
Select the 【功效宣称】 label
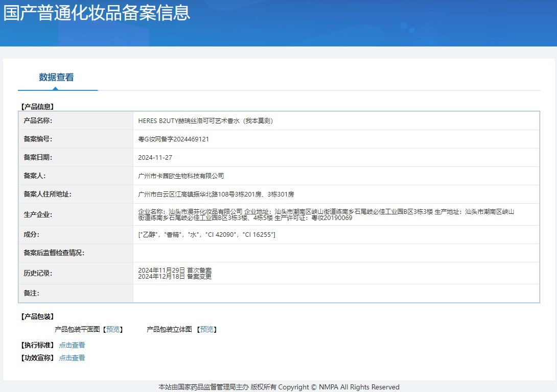(x=37, y=358)
